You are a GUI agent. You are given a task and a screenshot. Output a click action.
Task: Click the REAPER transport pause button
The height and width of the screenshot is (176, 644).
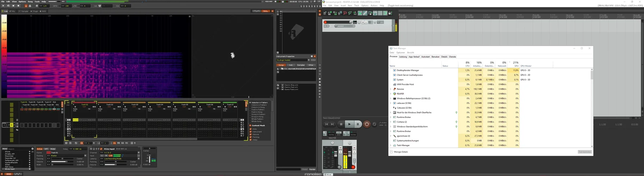click(357, 124)
